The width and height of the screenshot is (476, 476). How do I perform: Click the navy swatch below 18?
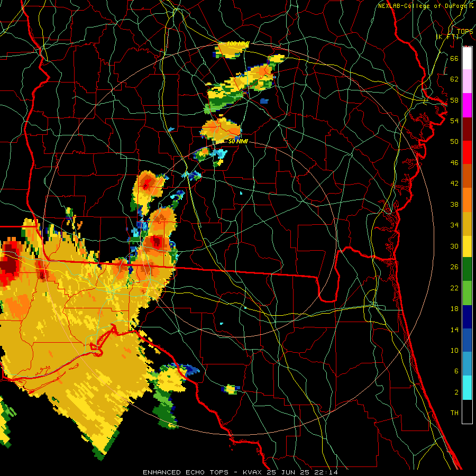tap(467, 317)
